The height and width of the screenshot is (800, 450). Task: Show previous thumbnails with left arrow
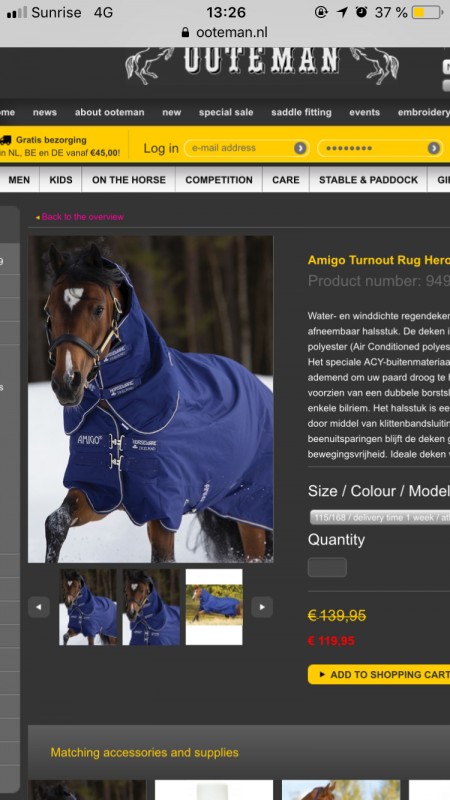(x=39, y=607)
